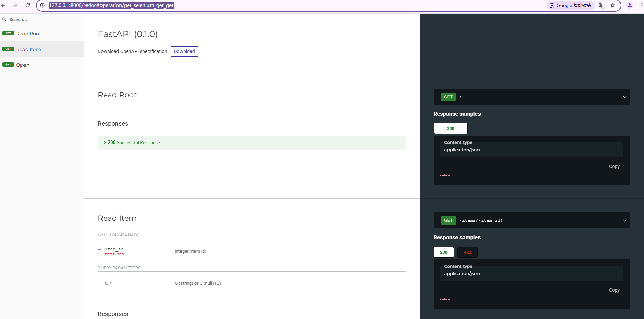Click the null value in Read Item sample

[x=445, y=298]
